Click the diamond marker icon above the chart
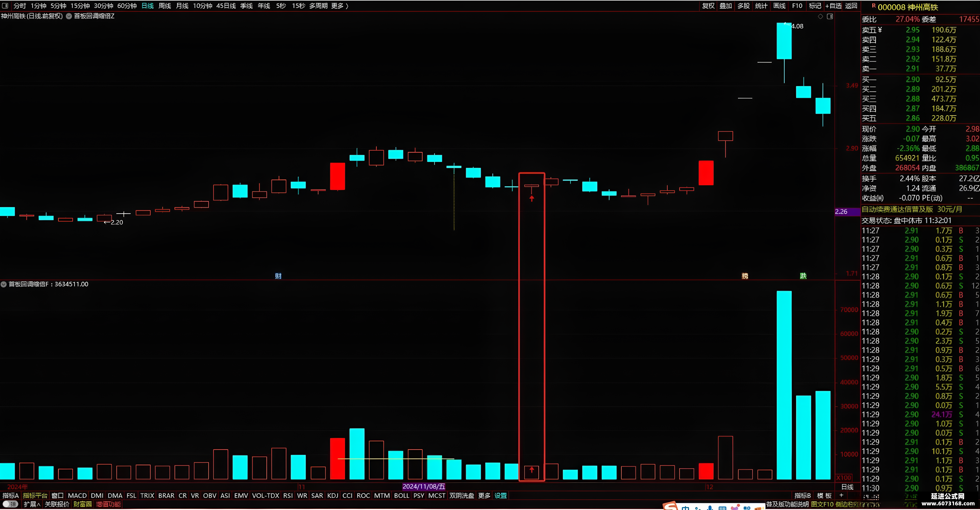Viewport: 980px width, 510px height. (820, 16)
